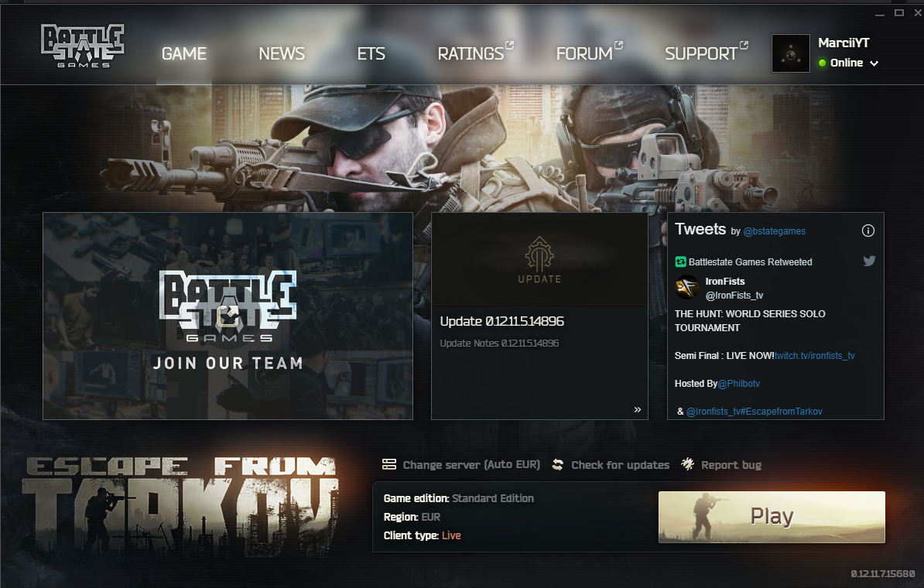The width and height of the screenshot is (924, 588).
Task: Click the Battlestate Games Retweeted label
Action: point(750,262)
